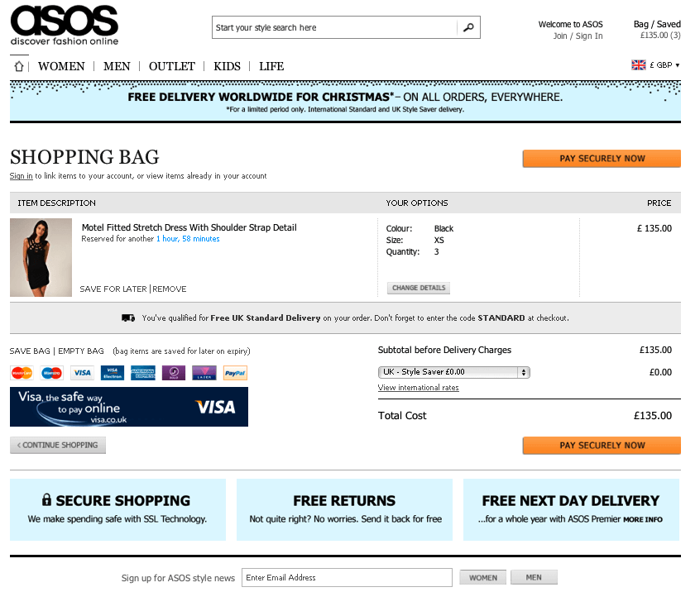This screenshot has height=592, width=700.
Task: Go to the home page icon
Action: (19, 66)
